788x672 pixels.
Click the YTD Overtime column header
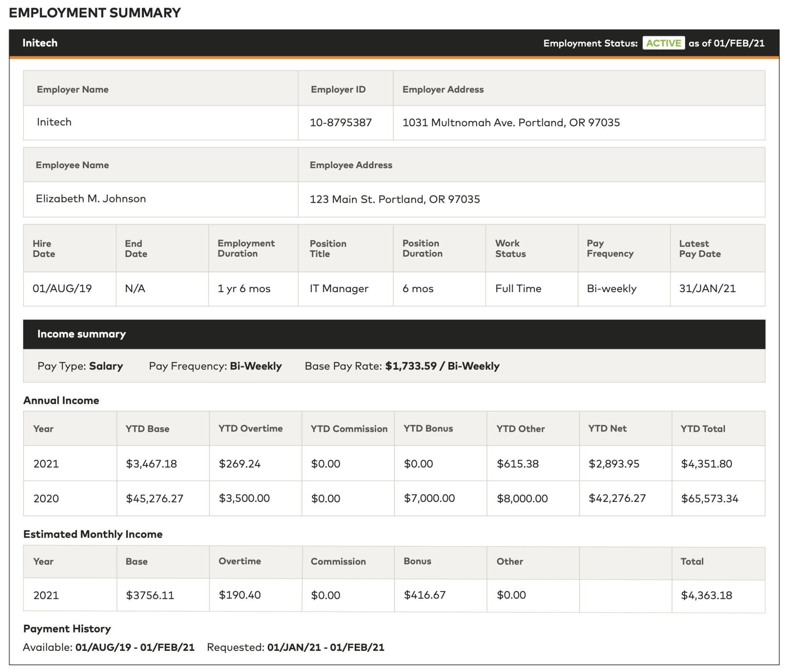click(x=250, y=428)
